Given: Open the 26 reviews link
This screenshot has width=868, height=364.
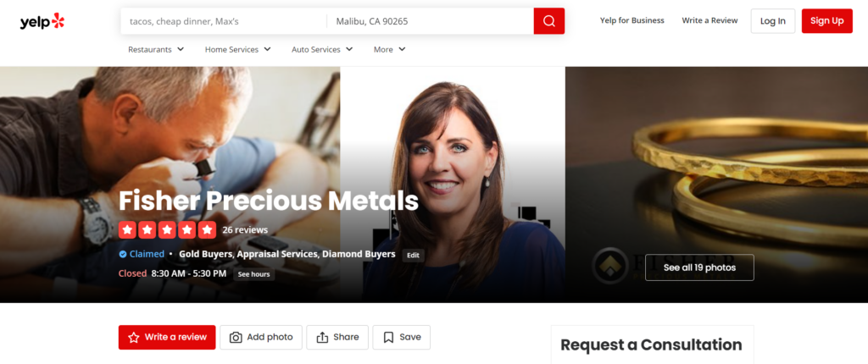Looking at the screenshot, I should tap(245, 229).
